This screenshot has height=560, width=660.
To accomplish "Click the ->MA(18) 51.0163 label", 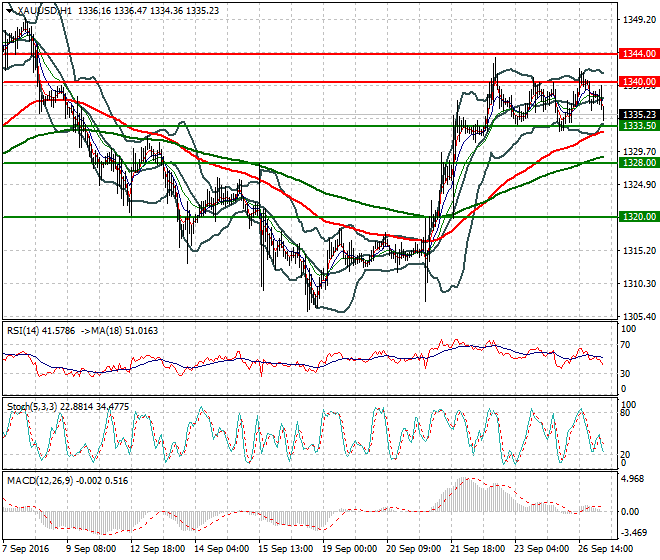I will pyautogui.click(x=118, y=331).
